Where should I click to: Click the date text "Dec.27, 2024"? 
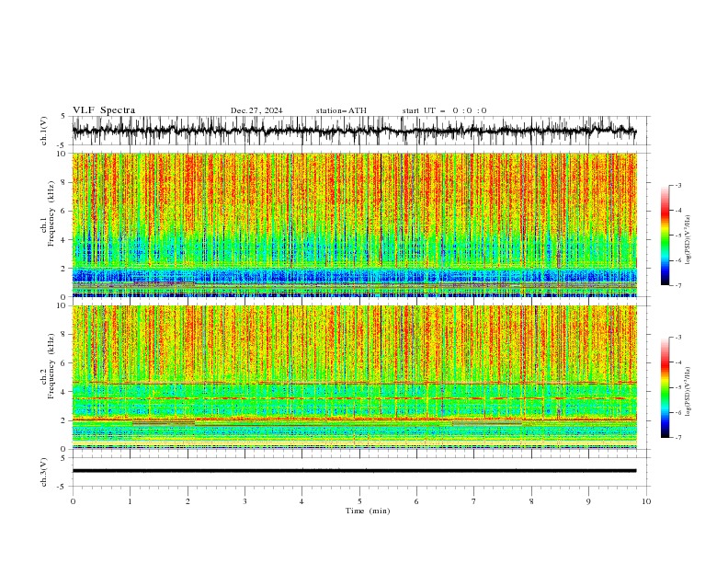click(256, 110)
